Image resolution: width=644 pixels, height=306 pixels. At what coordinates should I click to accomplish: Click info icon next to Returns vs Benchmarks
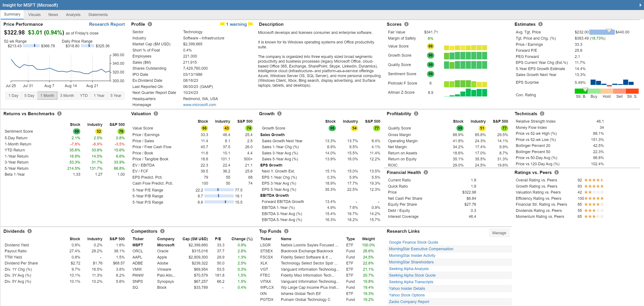(59, 113)
